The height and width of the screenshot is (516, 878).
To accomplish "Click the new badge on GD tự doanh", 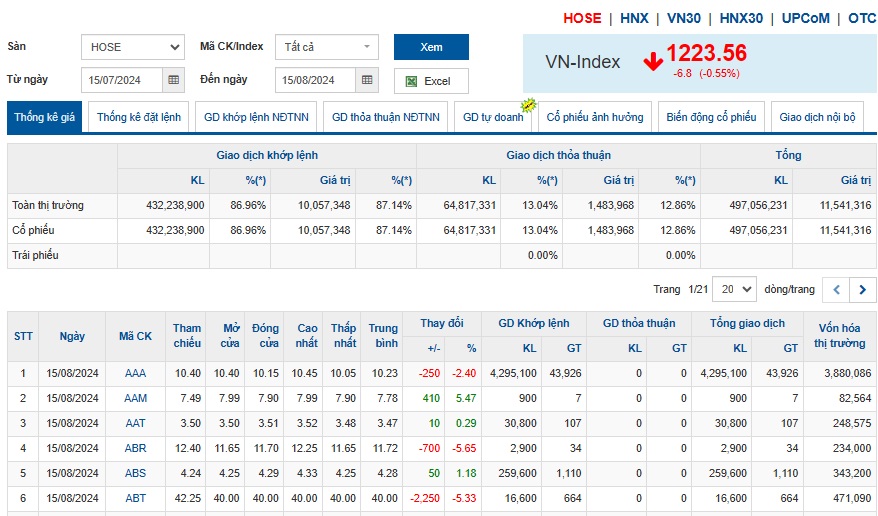I will point(528,105).
